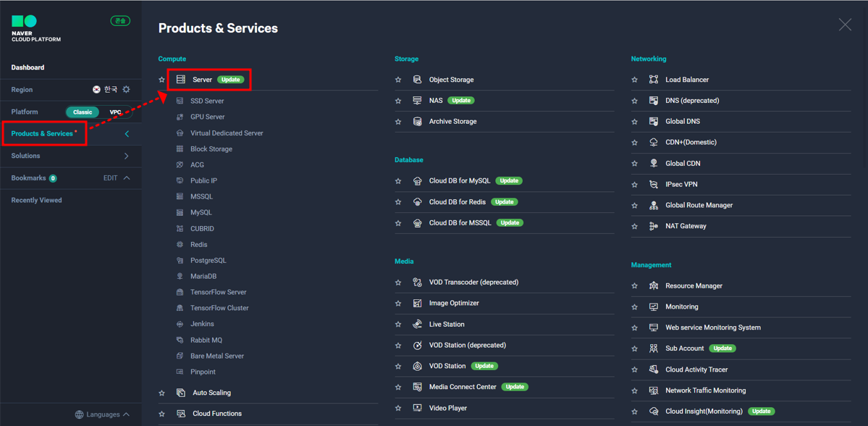The height and width of the screenshot is (426, 868).
Task: Click the Server product icon
Action: coord(180,80)
